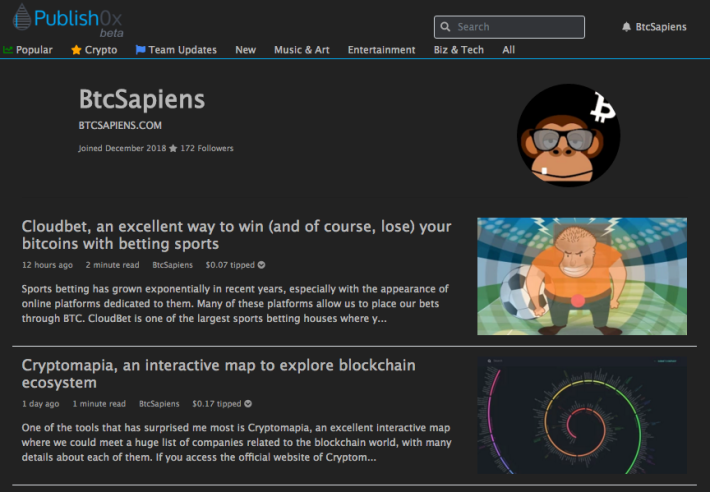Viewport: 710px width, 492px height.
Task: Click the green chart icon beside Popular
Action: click(8, 50)
